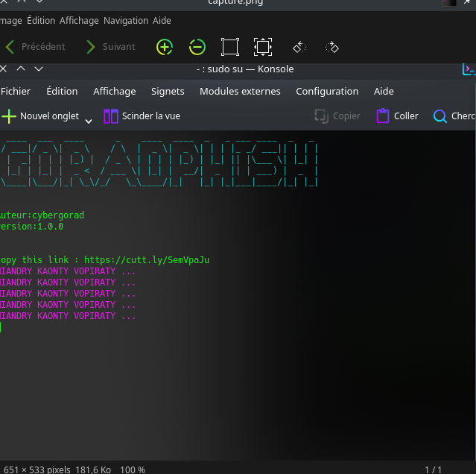The image size is (476, 474).
Task: Open the Signets menu in Konsole
Action: pos(168,92)
